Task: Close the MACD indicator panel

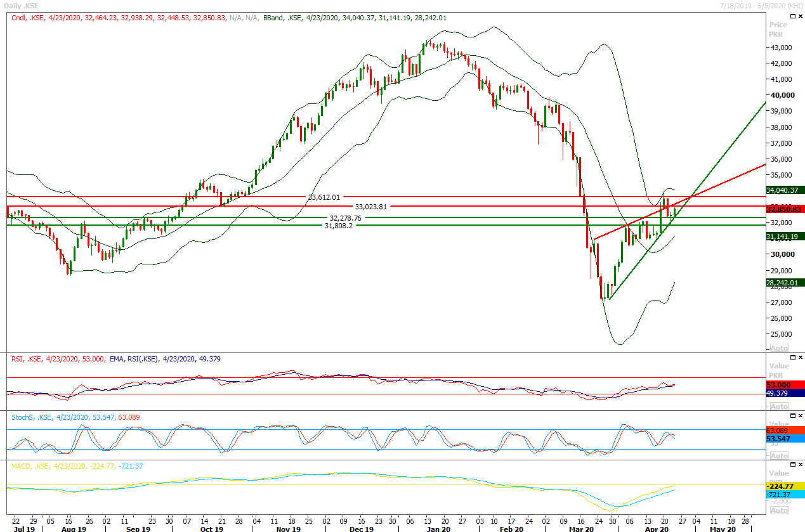Action: pos(801,465)
